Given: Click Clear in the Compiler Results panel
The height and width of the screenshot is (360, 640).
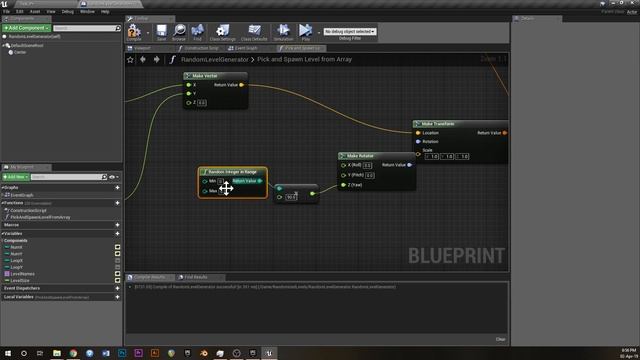Looking at the screenshot, I should 500,339.
